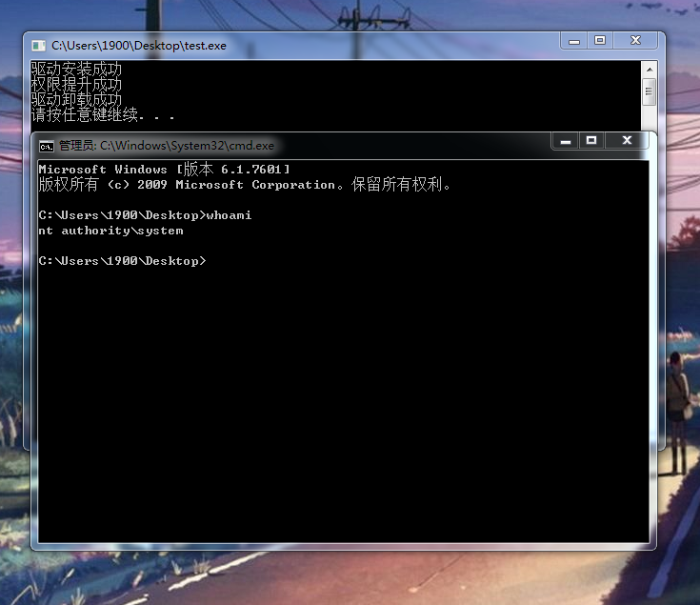
Task: Maximize the test.exe console window
Action: tap(600, 41)
